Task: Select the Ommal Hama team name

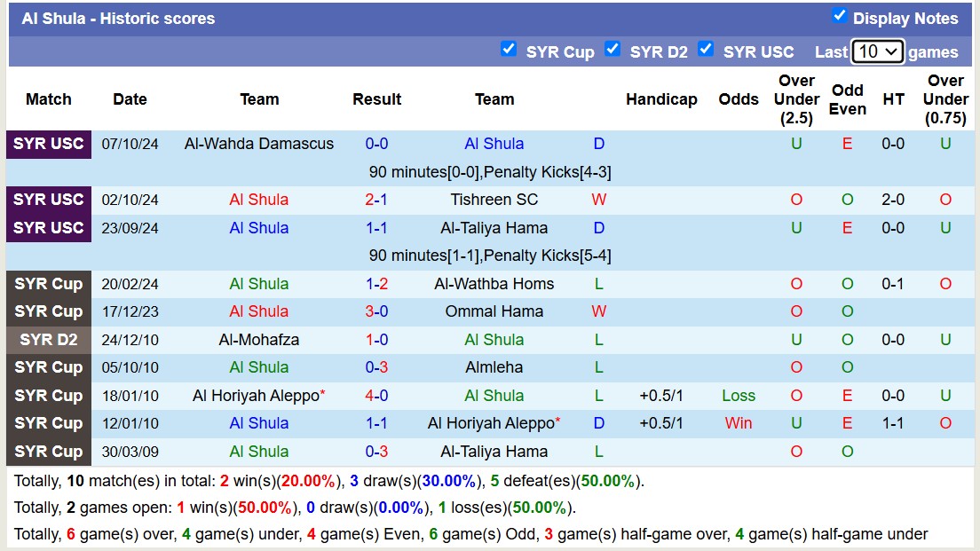Action: coord(494,311)
